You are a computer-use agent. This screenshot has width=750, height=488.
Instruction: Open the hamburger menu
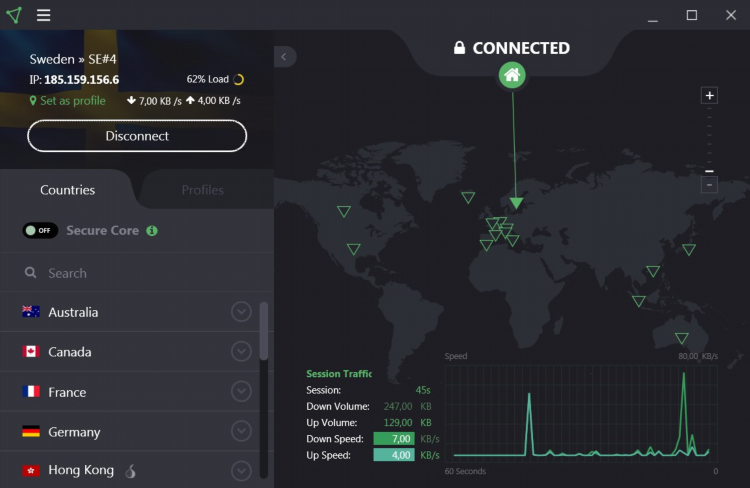pyautogui.click(x=44, y=15)
